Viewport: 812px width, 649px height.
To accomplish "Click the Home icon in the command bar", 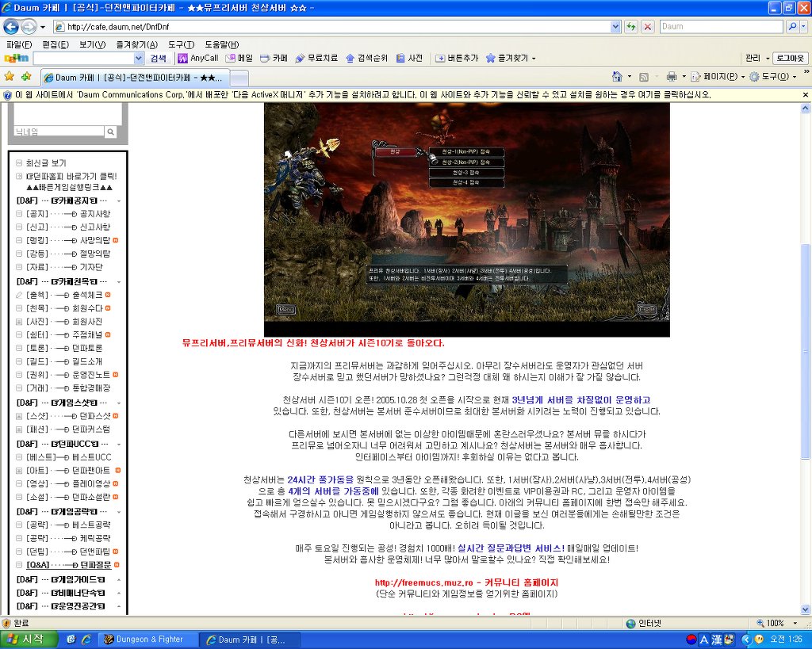I will (x=617, y=77).
